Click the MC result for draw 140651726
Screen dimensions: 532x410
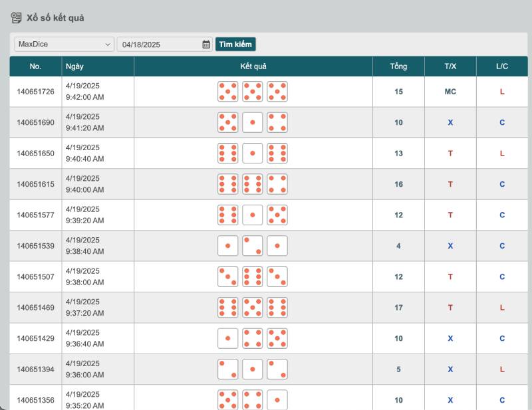coord(450,92)
